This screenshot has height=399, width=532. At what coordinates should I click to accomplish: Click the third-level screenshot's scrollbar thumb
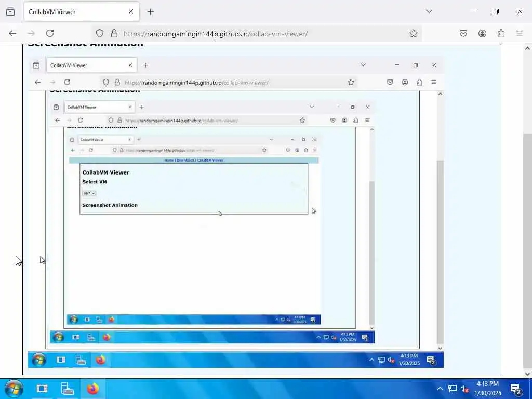click(372, 253)
